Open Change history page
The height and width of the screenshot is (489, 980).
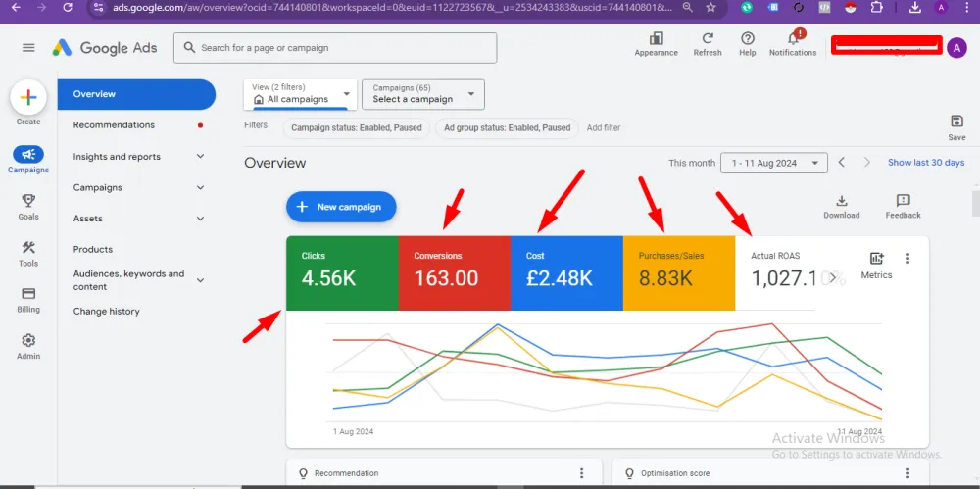point(106,312)
